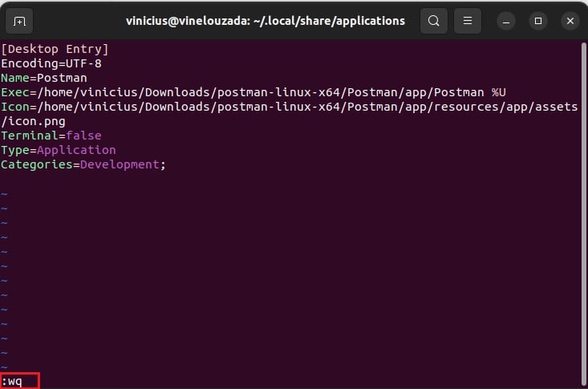The image size is (588, 389).
Task: Click the %U argument in Exec line
Action: pos(499,92)
